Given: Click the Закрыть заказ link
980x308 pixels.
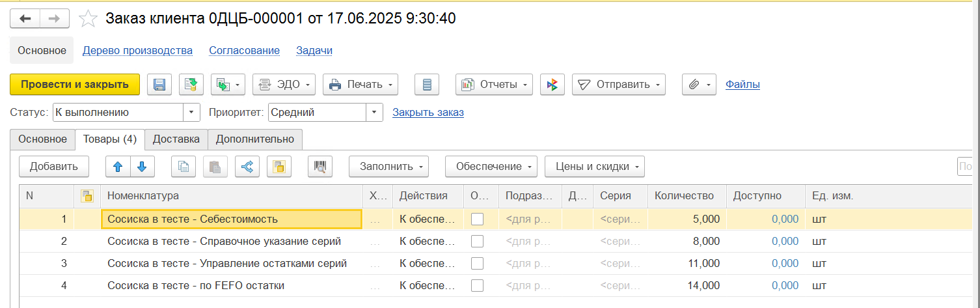Looking at the screenshot, I should point(428,113).
